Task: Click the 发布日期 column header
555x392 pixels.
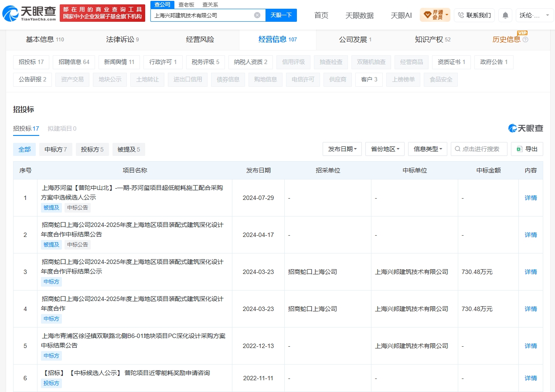Action: (x=258, y=170)
